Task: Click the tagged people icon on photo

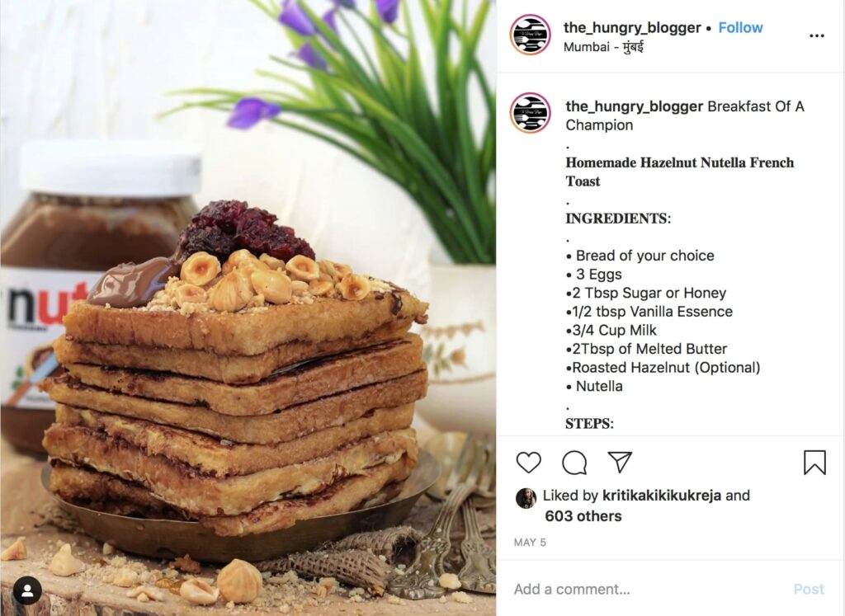Action: tap(27, 590)
